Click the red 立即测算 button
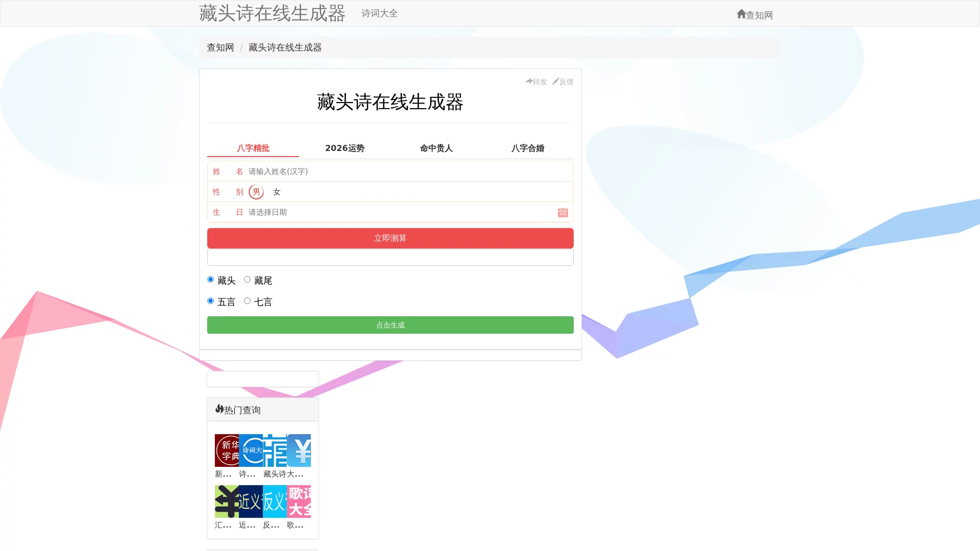Viewport: 980px width, 551px height. click(390, 238)
